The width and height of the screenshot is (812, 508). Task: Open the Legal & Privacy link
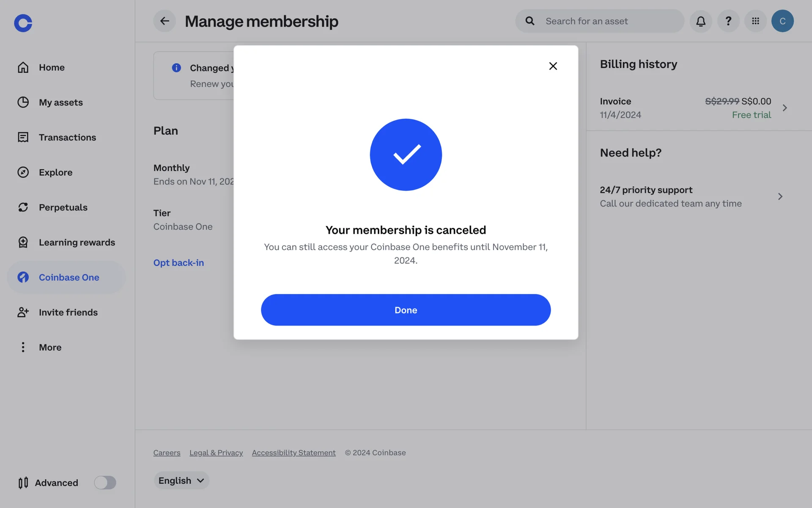(x=216, y=453)
